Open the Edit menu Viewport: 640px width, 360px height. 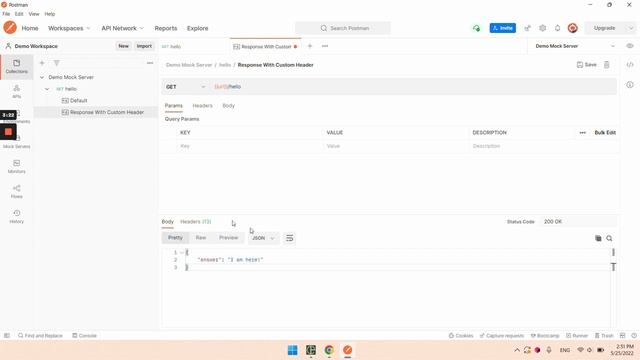[x=19, y=14]
